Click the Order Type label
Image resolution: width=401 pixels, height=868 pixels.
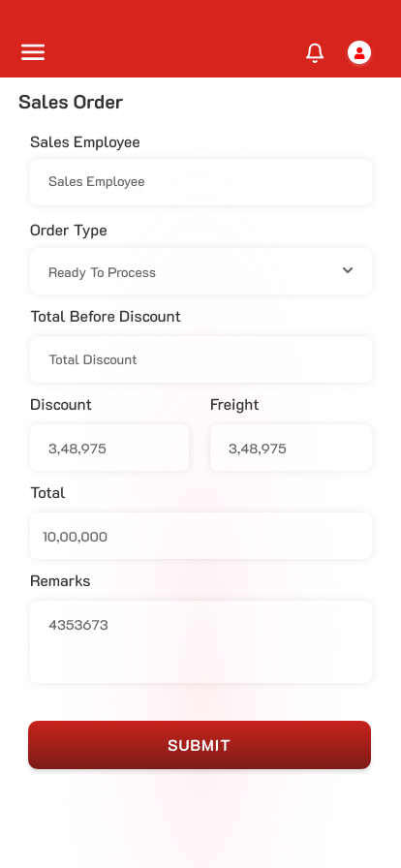pos(69,231)
